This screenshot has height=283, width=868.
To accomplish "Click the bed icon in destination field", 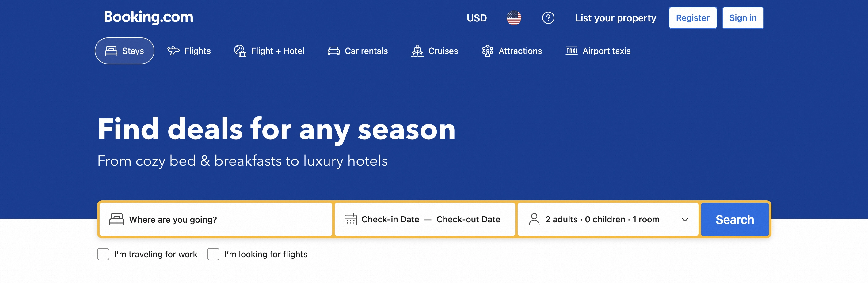I will pyautogui.click(x=116, y=219).
